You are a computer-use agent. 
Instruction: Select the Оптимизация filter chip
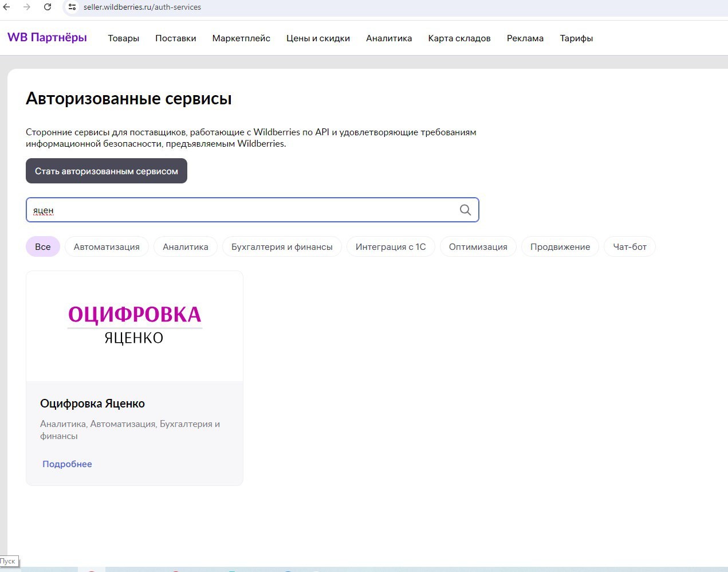478,246
